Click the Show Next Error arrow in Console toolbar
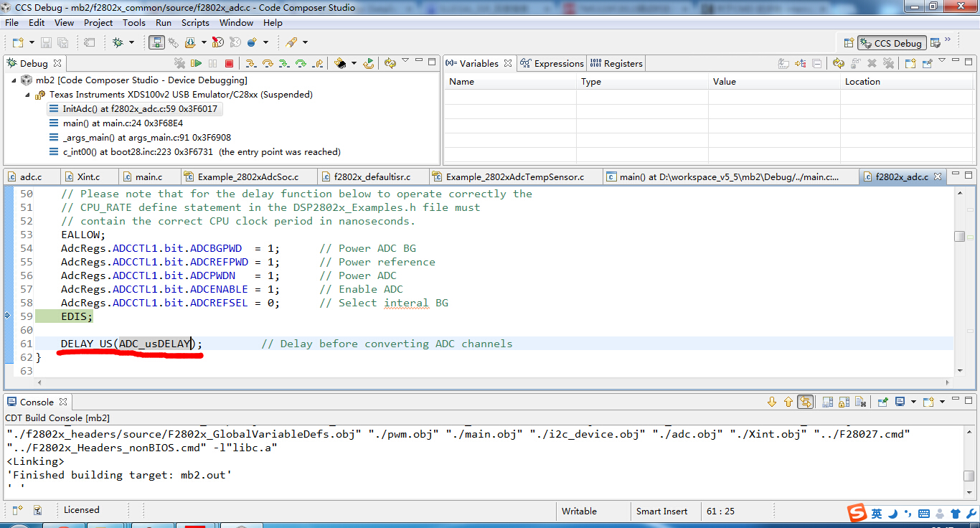Screen dimensions: 980x528 pos(772,402)
